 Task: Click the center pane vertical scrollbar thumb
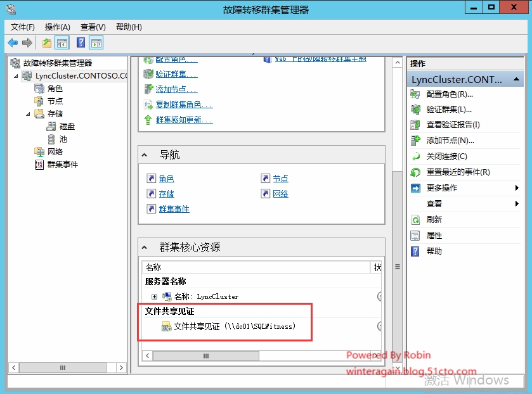tap(398, 267)
